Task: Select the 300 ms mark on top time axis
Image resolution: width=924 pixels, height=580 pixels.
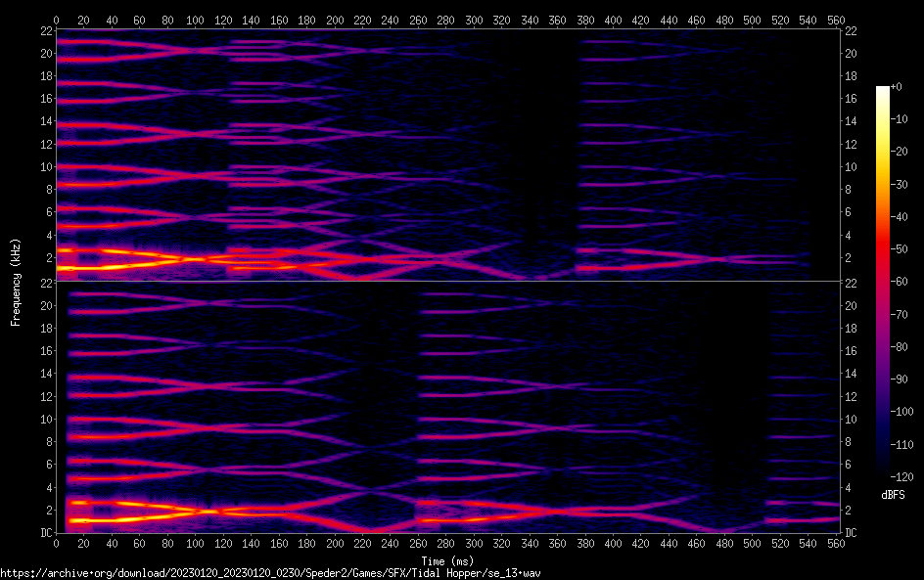Action: [475, 20]
